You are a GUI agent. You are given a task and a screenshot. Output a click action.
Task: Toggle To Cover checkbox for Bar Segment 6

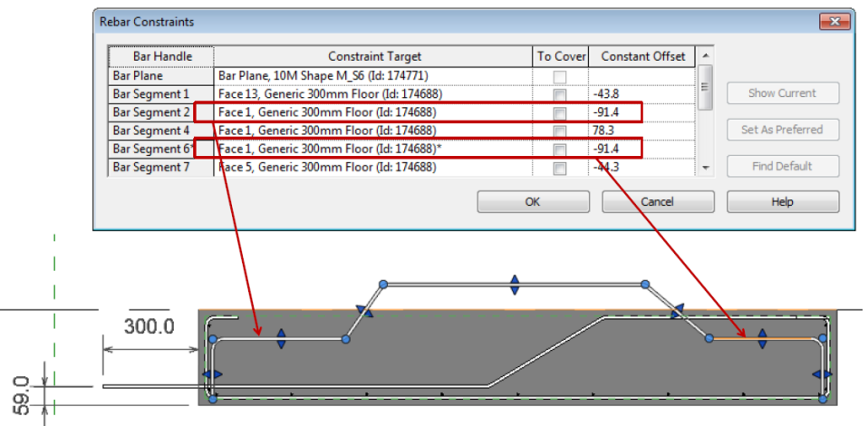[x=560, y=149]
